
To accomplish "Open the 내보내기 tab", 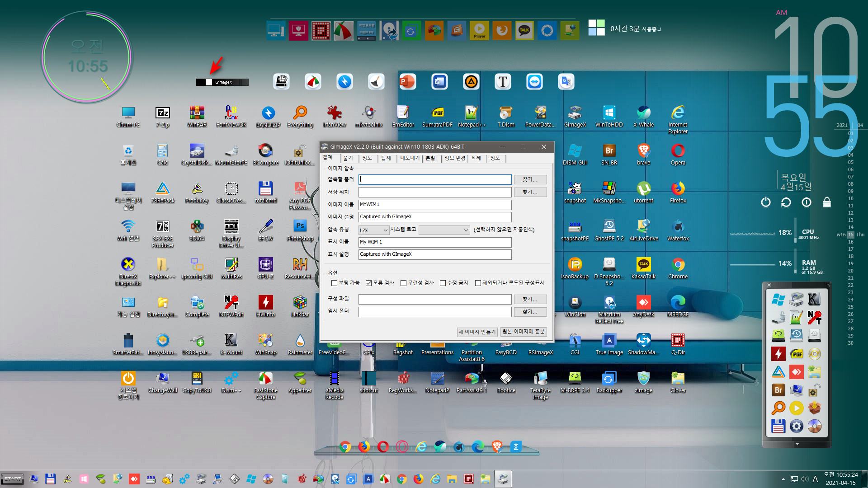I will tap(410, 158).
